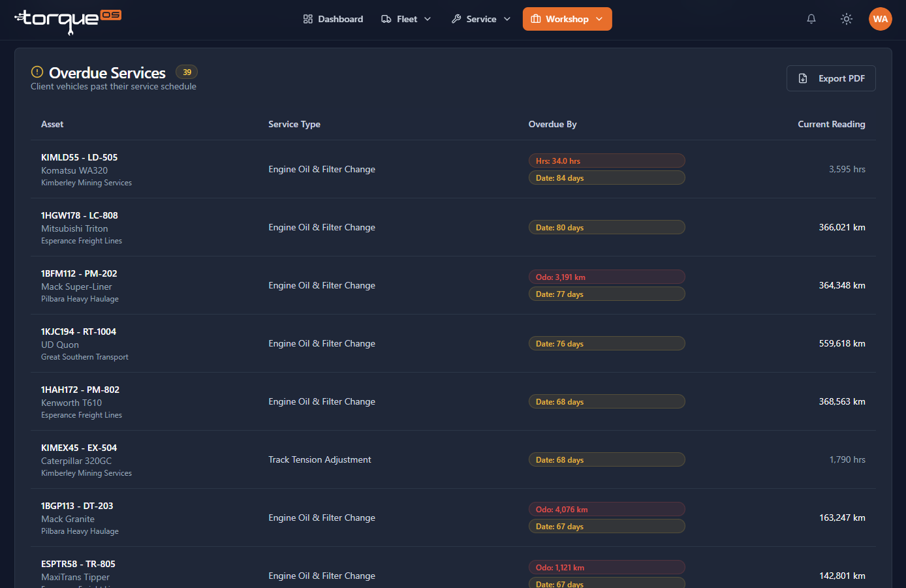The image size is (906, 588).
Task: Sort by the Overdue By column header
Action: pos(553,124)
